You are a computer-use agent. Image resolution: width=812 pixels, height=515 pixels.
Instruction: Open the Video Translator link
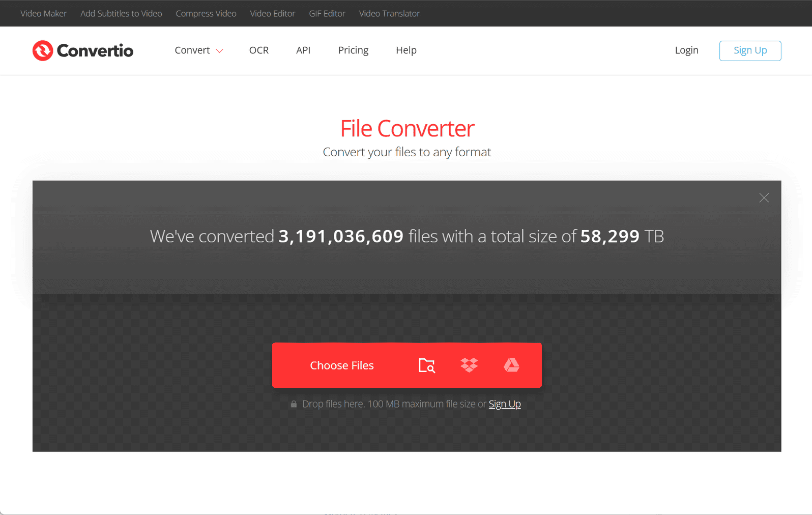(389, 14)
